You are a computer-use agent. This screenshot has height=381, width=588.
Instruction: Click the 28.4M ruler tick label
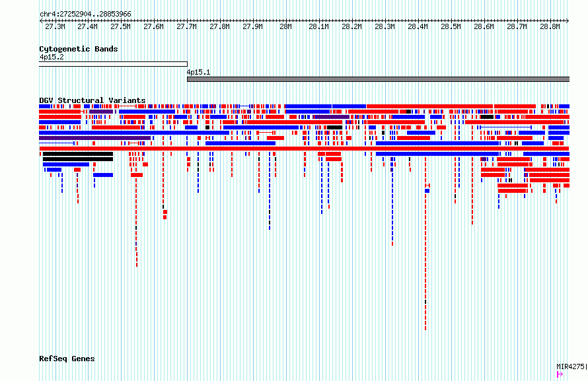pyautogui.click(x=418, y=26)
